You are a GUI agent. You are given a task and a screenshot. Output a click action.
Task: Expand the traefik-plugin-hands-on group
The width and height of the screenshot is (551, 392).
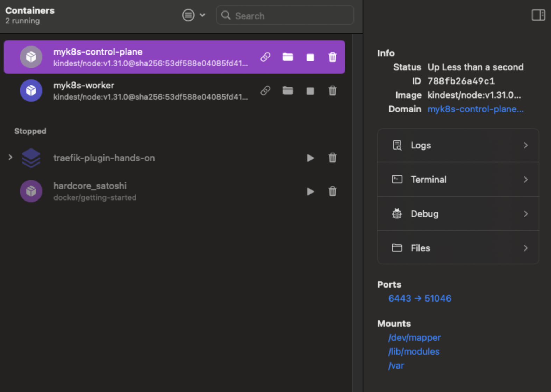pos(10,157)
